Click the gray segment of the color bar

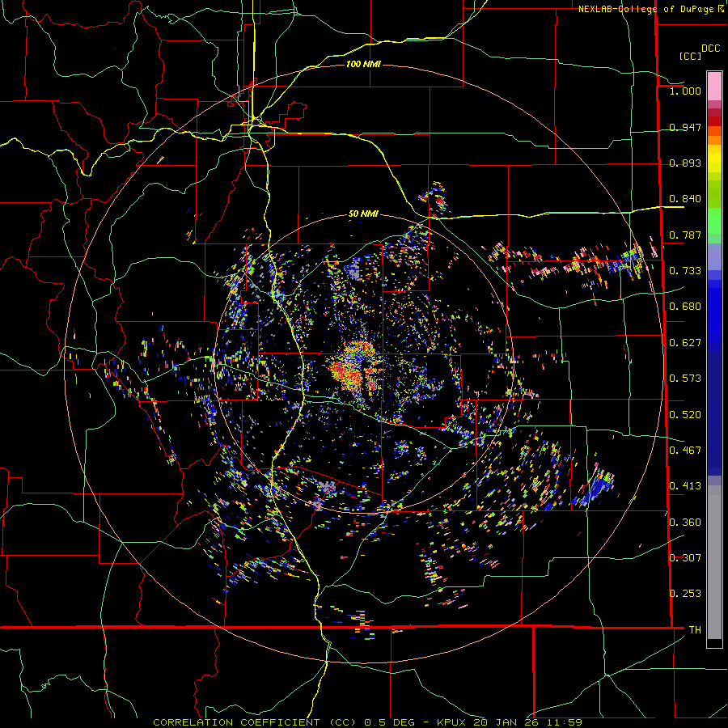(x=714, y=562)
